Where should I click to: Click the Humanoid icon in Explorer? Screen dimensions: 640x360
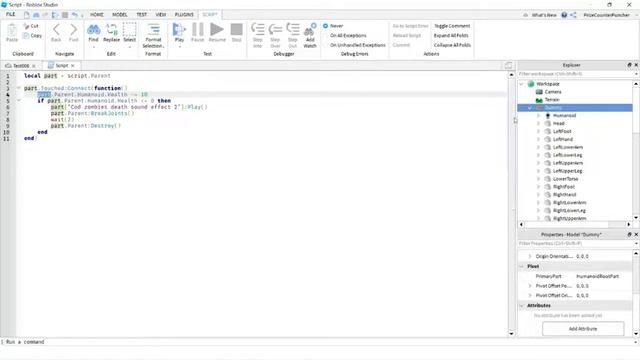(x=548, y=116)
